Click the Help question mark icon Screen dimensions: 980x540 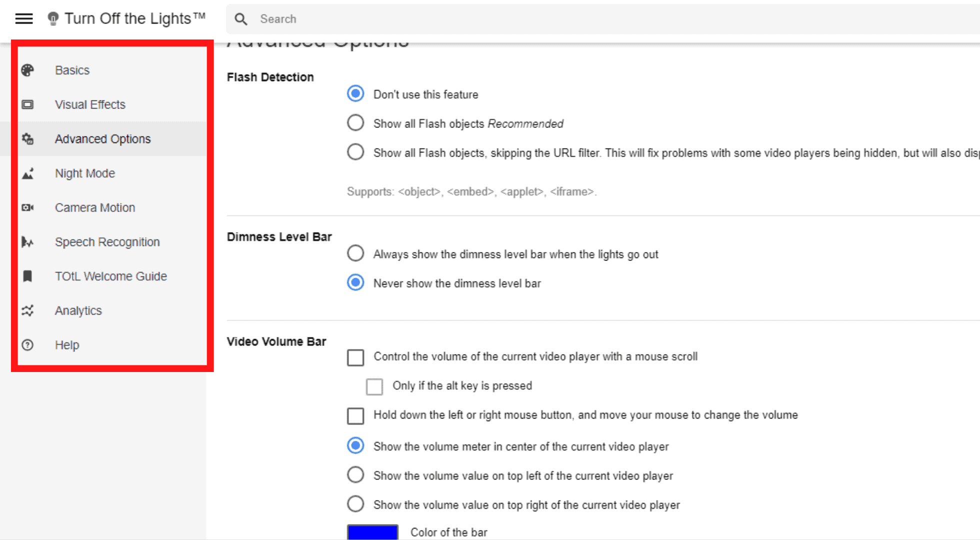pos(28,345)
